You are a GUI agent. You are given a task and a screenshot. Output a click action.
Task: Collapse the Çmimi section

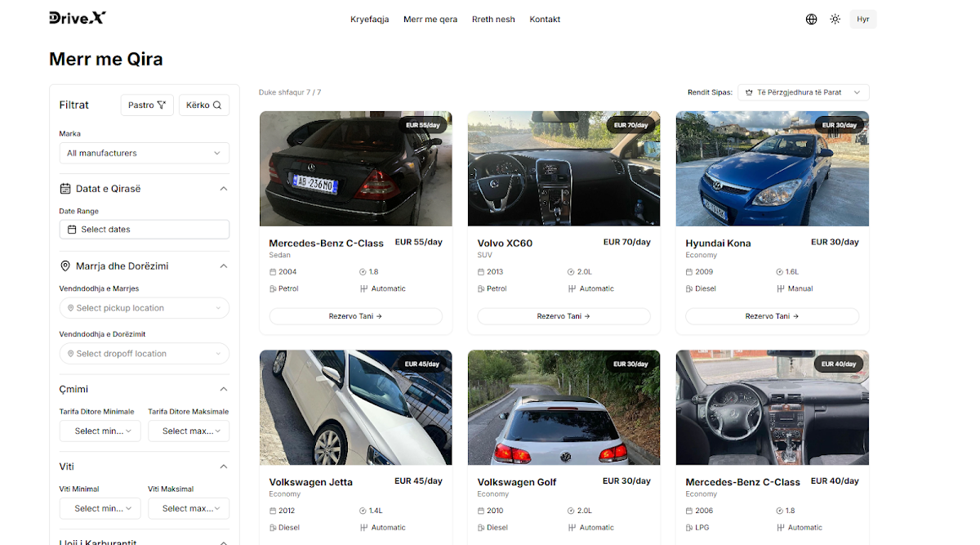coord(224,389)
